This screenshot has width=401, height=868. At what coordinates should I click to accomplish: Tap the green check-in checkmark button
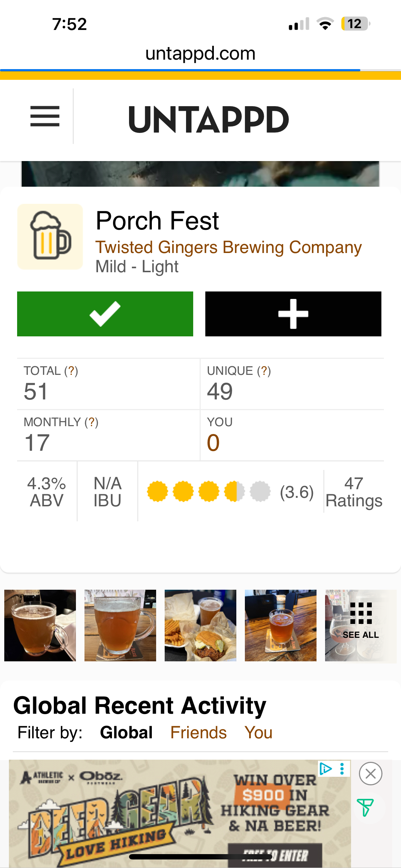pyautogui.click(x=105, y=314)
